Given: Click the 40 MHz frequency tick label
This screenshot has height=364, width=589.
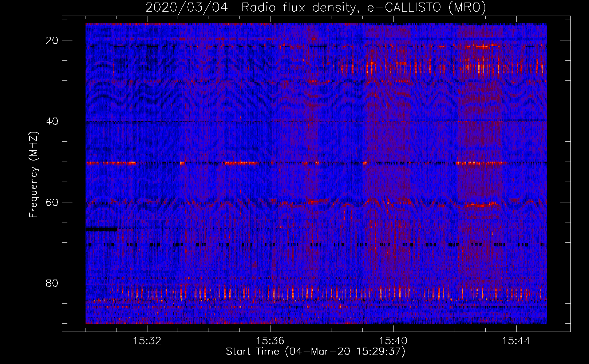Looking at the screenshot, I should pyautogui.click(x=52, y=121).
